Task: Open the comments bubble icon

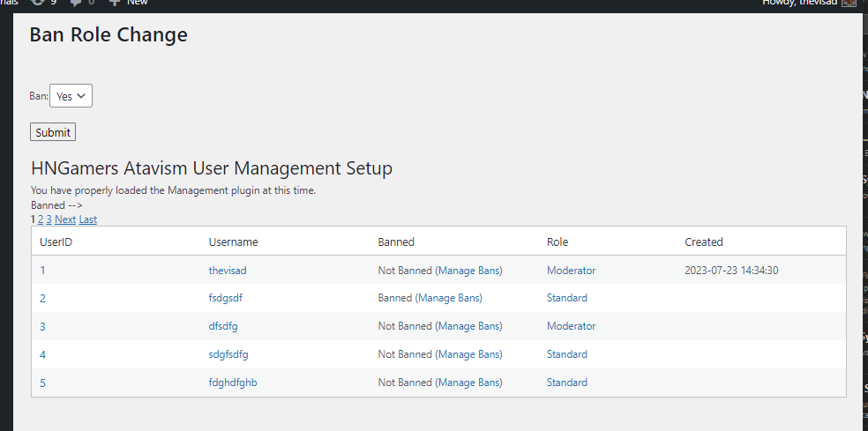Action: (x=77, y=3)
